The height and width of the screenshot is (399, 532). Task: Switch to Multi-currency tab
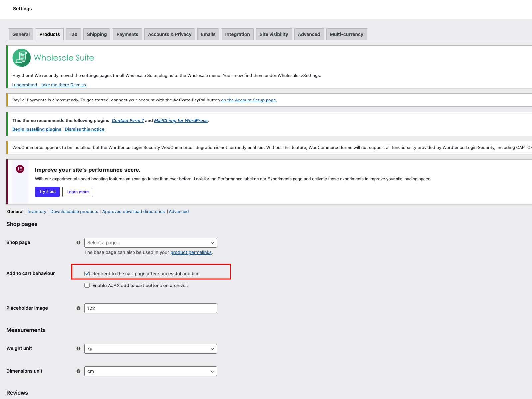[347, 34]
